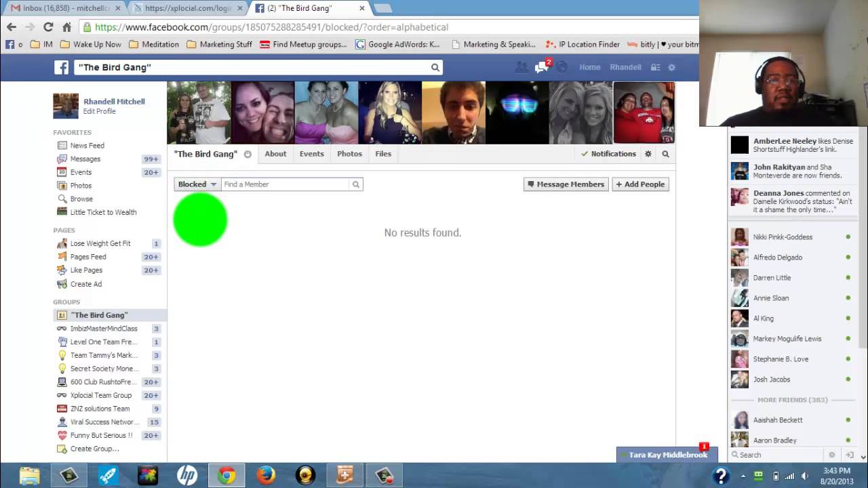Viewport: 868px width, 488px height.
Task: Open Tara Kay Middlebrook chat tab
Action: click(x=667, y=455)
